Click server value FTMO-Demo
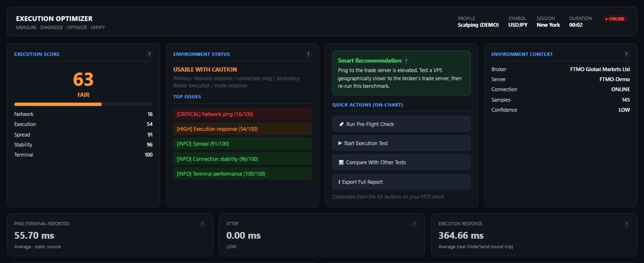 point(614,79)
